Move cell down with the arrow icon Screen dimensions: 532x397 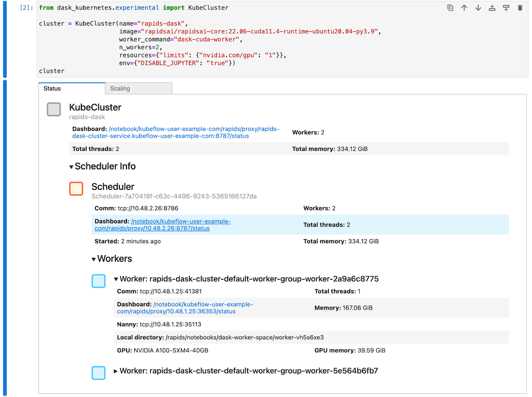478,8
